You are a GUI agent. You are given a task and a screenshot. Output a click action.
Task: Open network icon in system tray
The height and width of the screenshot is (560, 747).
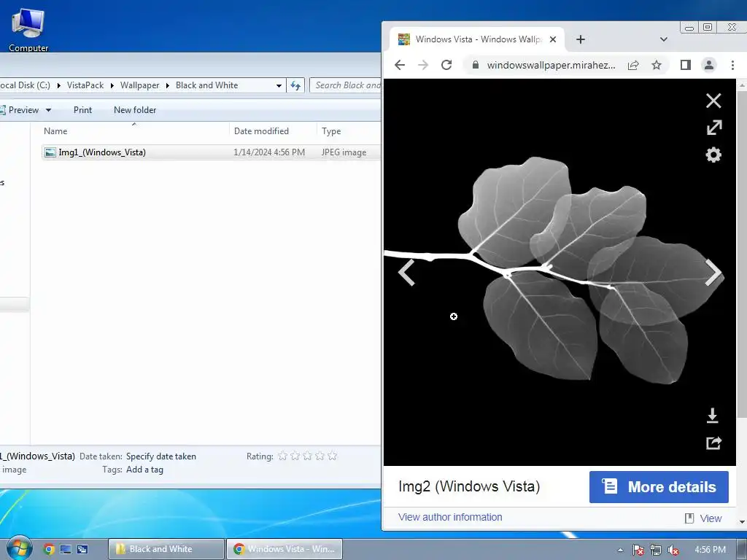point(656,550)
